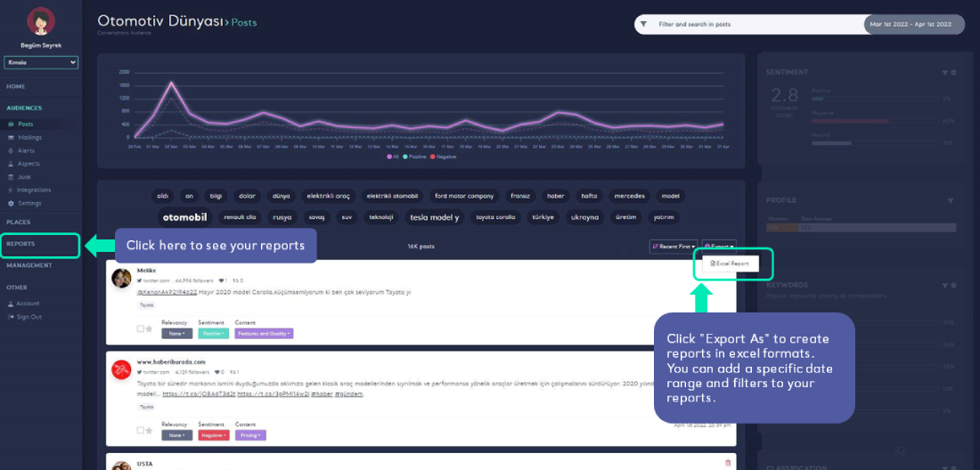
Task: Click the funnel icon in search bar
Action: (x=645, y=24)
